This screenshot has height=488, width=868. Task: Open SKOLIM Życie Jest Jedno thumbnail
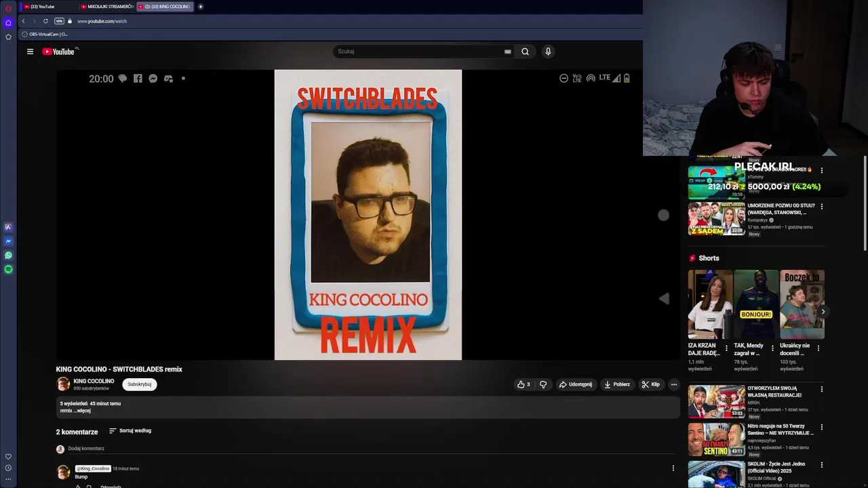coord(717,475)
